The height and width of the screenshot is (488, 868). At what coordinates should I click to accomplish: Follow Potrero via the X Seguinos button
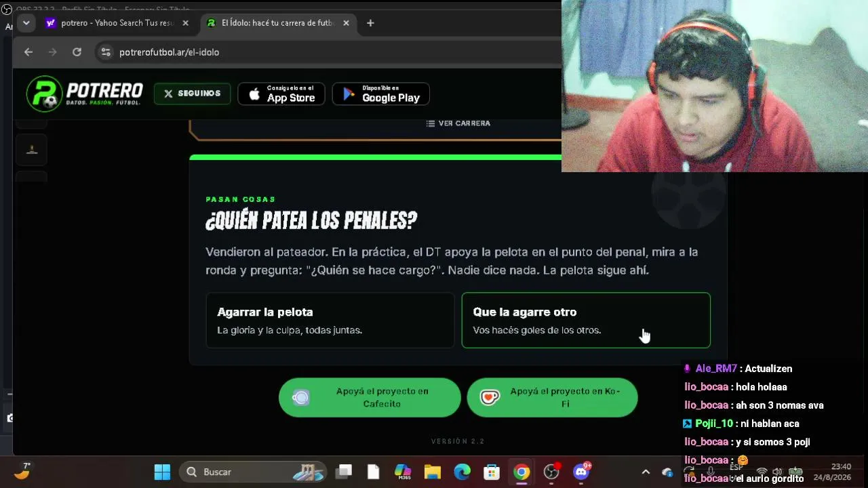[x=192, y=94]
